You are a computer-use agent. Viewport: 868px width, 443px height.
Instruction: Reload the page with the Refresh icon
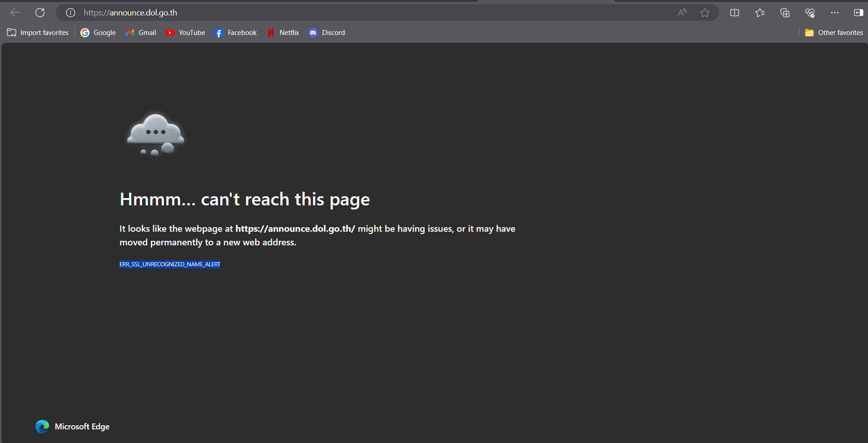[40, 13]
